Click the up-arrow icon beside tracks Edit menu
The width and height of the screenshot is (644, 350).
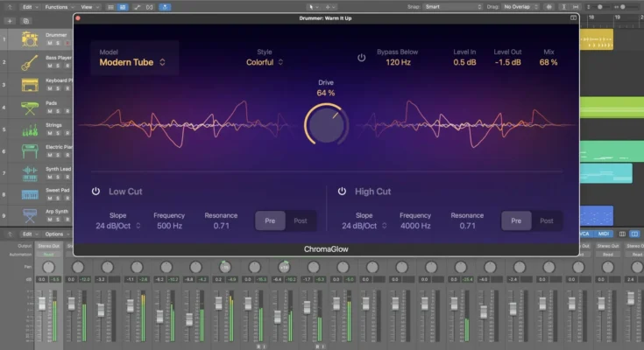point(10,7)
